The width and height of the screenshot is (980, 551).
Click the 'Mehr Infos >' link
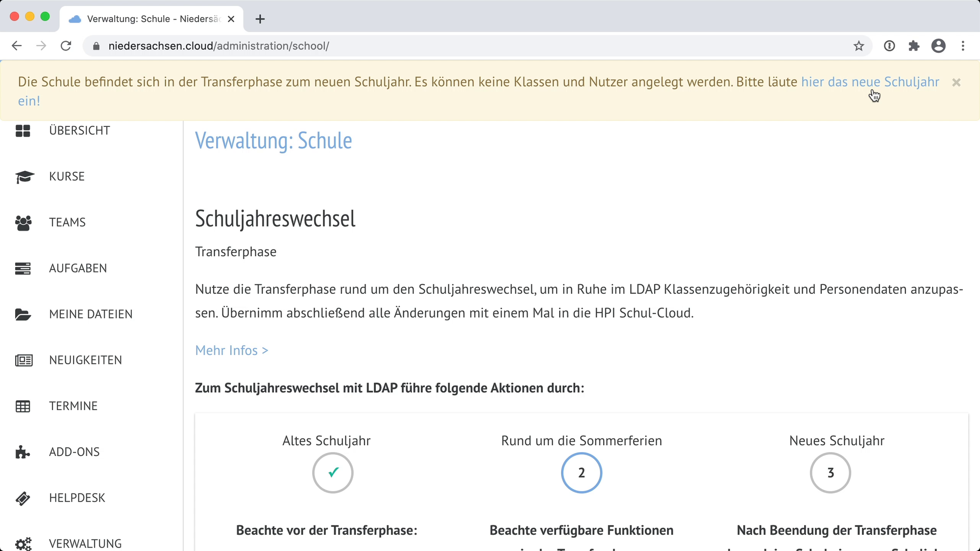[231, 350]
